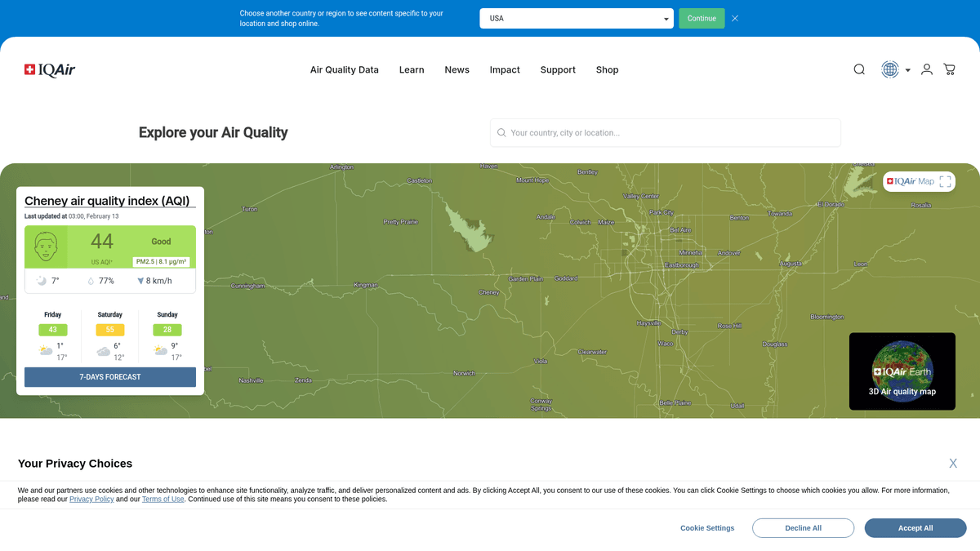Click Accept All cookies button
980x551 pixels.
pyautogui.click(x=915, y=528)
